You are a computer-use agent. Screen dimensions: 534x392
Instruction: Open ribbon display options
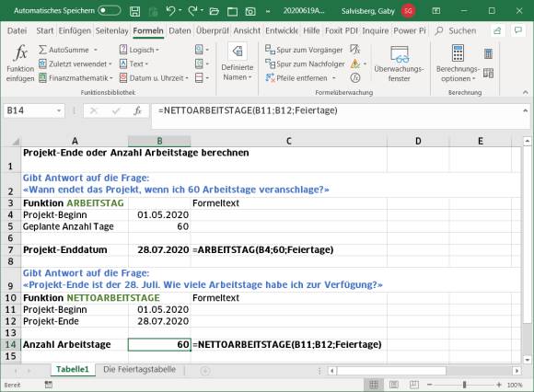[435, 11]
